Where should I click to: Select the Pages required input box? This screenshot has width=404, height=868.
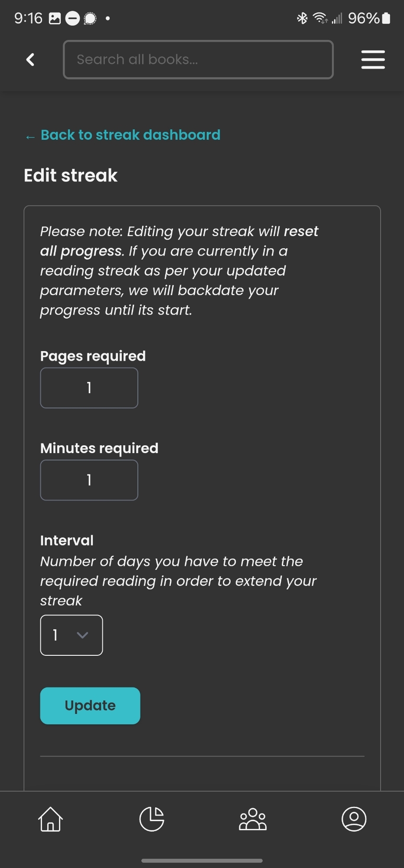tap(89, 388)
